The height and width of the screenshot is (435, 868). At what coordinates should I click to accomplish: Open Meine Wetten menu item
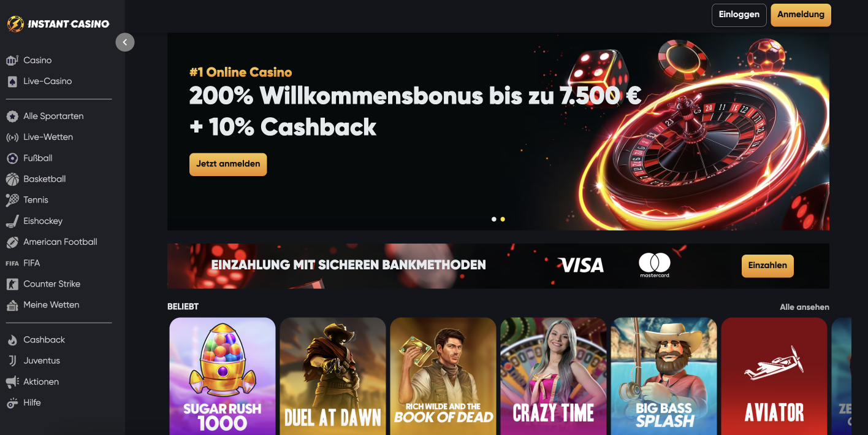pos(51,305)
